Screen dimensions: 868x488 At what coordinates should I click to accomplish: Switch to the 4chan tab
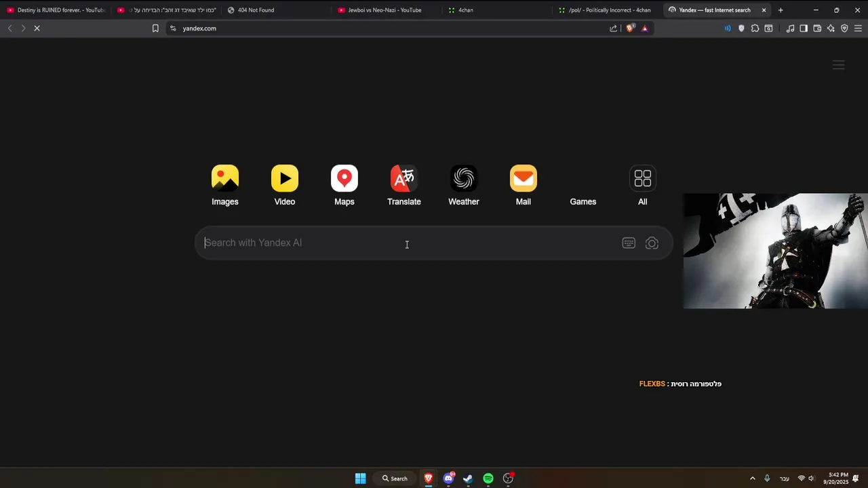(x=498, y=10)
